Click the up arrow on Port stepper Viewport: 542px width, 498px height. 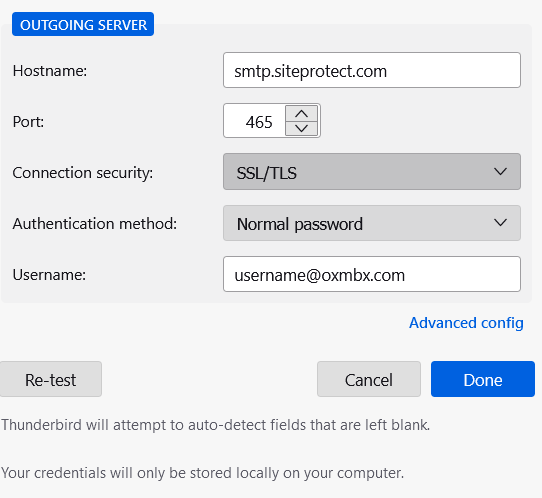coord(301,114)
